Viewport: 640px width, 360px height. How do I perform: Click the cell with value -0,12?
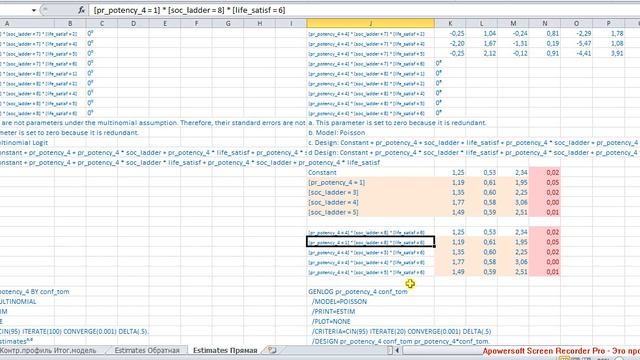coord(513,53)
